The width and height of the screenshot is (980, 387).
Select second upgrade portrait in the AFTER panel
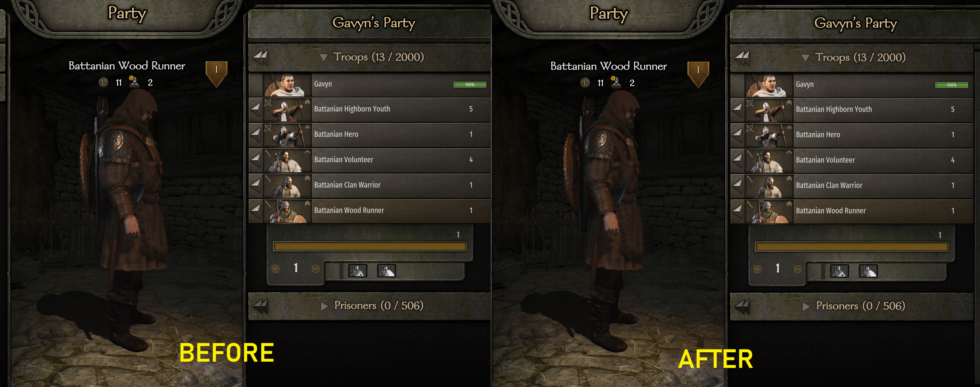click(x=868, y=271)
